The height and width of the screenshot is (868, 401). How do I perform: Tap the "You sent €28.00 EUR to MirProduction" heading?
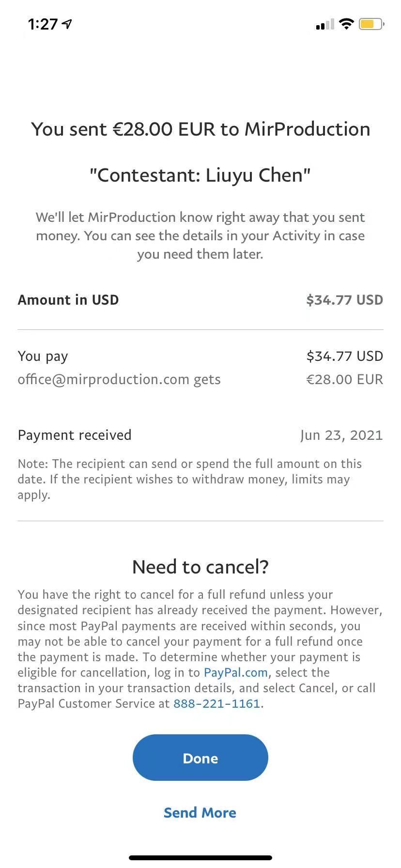(x=200, y=129)
